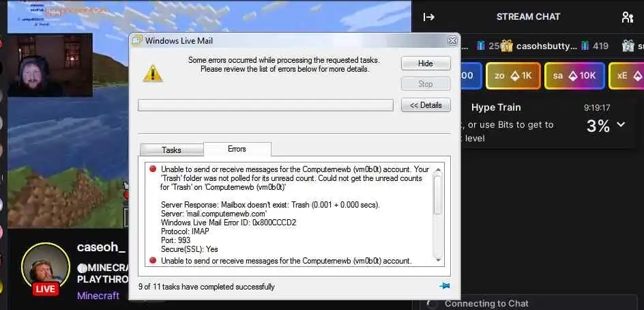644x310 pixels.
Task: Click the streamer webcam overlay
Action: pos(50,66)
